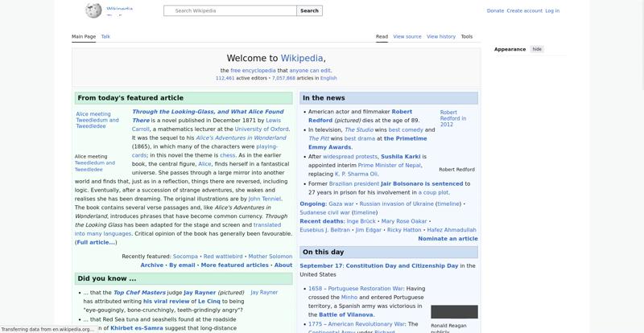644x333 pixels.
Task: Click Nominate an article link
Action: click(448, 239)
